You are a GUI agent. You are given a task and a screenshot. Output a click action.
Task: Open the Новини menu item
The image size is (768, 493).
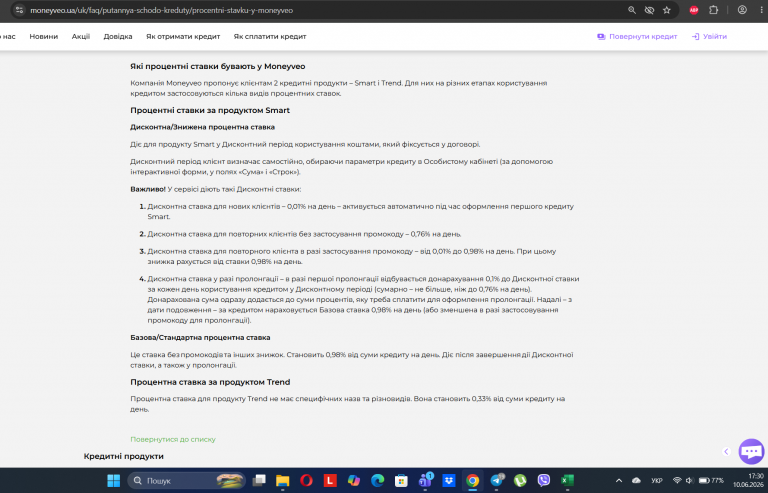[44, 36]
